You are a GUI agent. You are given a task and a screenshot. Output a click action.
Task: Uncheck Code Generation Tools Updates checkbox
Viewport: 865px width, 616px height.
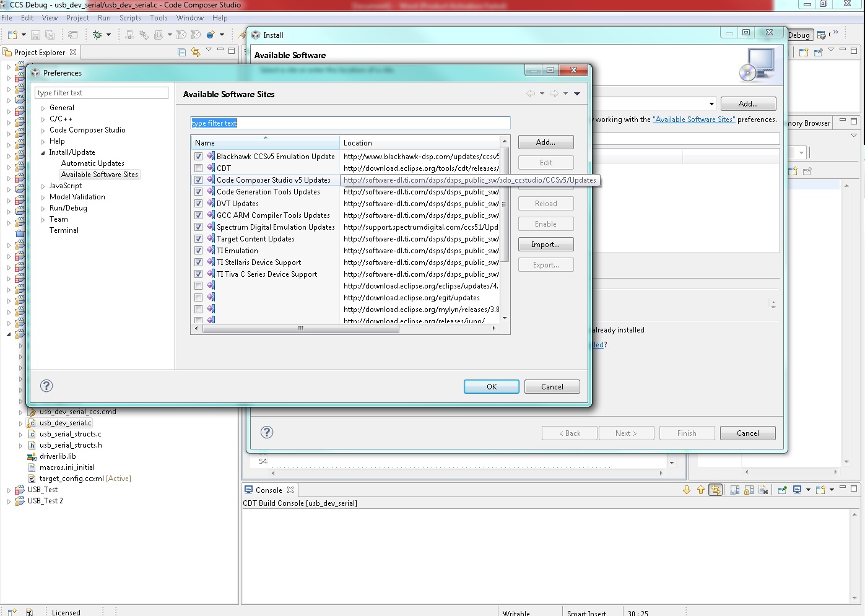point(198,192)
